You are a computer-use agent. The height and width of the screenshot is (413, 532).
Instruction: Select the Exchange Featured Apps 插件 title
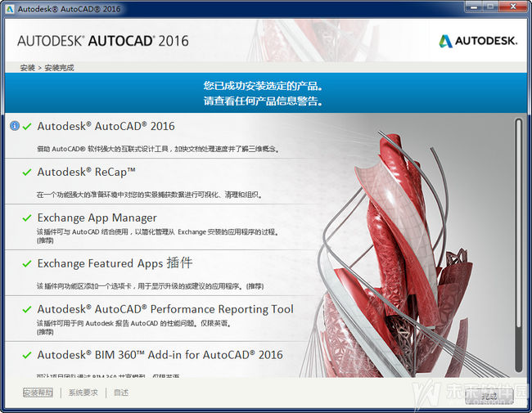click(x=115, y=263)
